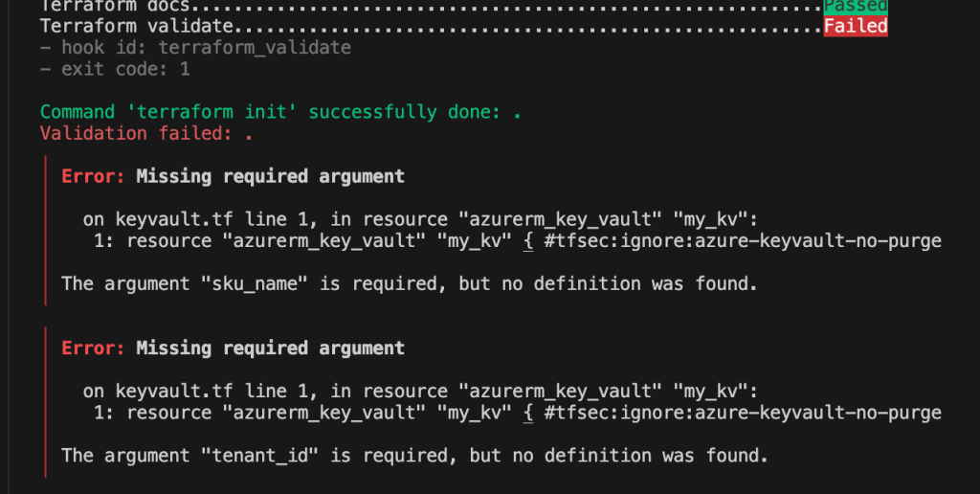This screenshot has width=980, height=494.
Task: Click the green 'terraform init' success message
Action: [280, 112]
